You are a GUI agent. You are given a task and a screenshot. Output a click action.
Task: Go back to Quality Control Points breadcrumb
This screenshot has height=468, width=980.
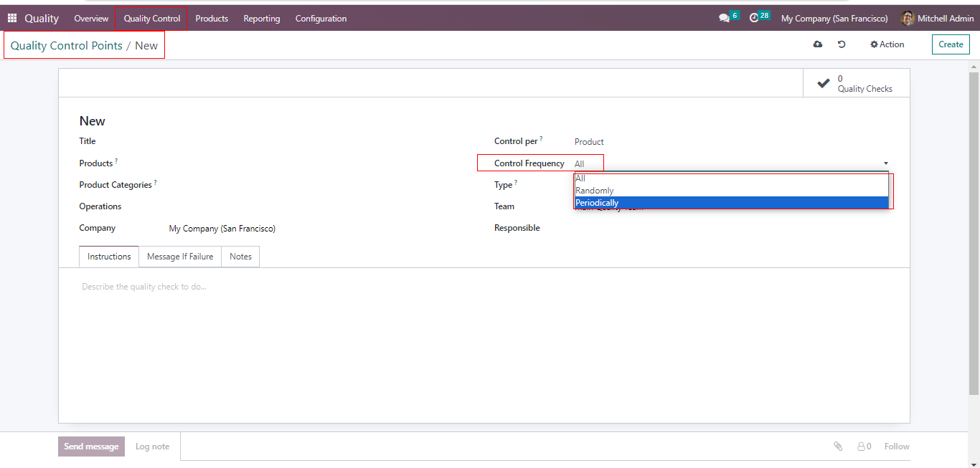66,46
